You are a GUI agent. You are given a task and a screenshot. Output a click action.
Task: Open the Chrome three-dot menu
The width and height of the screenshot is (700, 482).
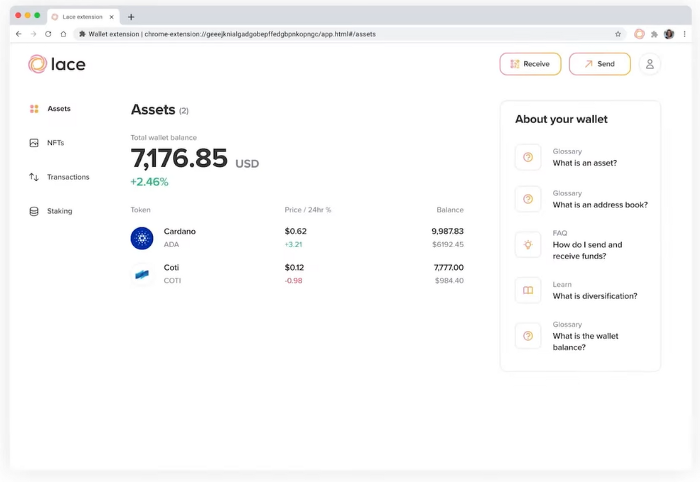click(x=684, y=34)
